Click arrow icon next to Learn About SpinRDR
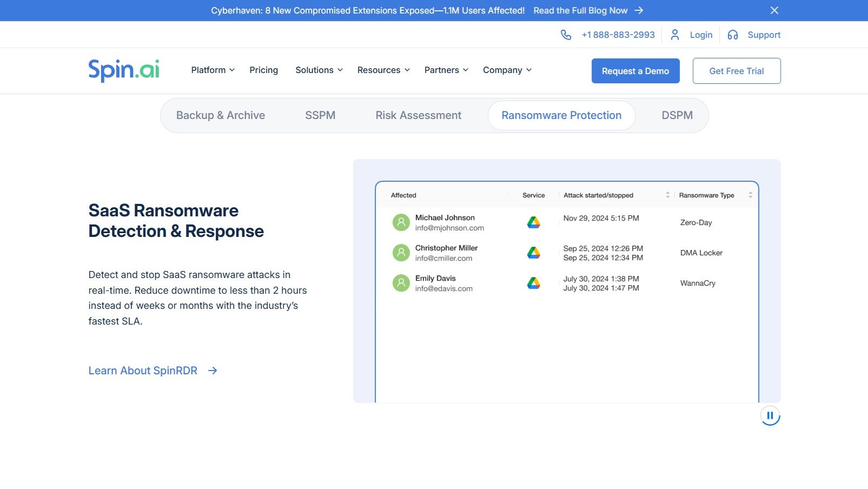 click(x=213, y=371)
